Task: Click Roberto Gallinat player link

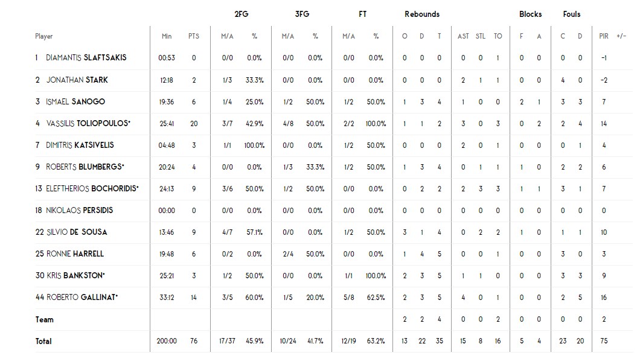Action: [x=82, y=297]
